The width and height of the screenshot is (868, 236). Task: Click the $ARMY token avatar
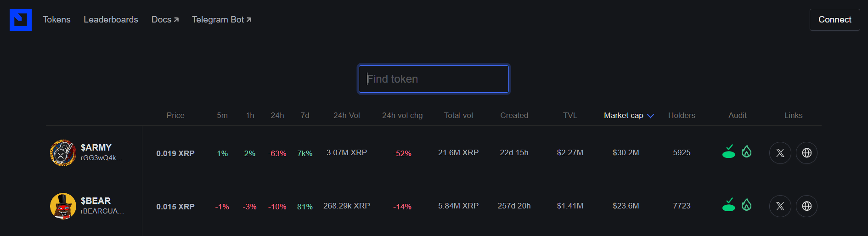click(x=63, y=153)
